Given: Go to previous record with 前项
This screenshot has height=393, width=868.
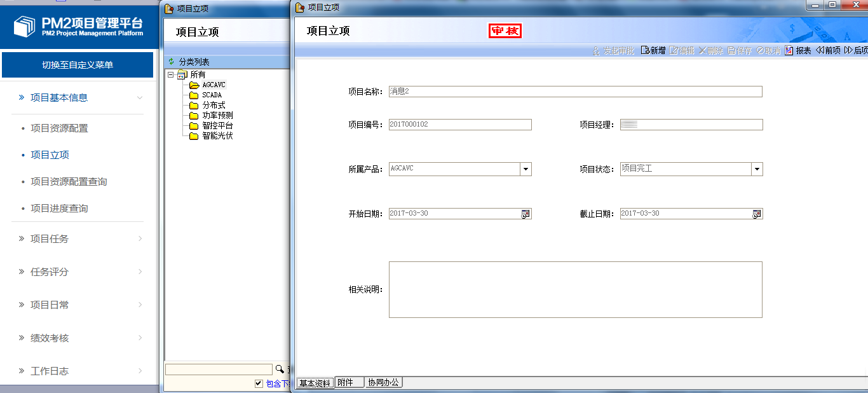Looking at the screenshot, I should [820, 51].
